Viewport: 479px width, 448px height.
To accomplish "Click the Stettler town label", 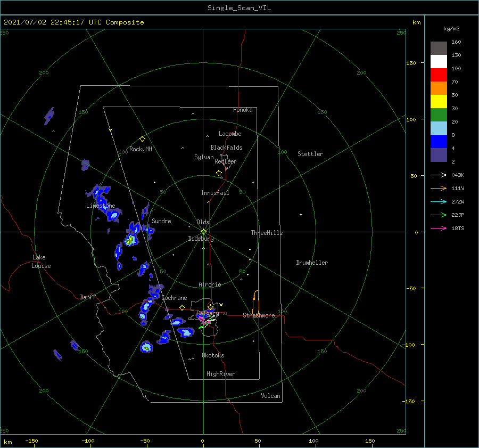I will [310, 154].
